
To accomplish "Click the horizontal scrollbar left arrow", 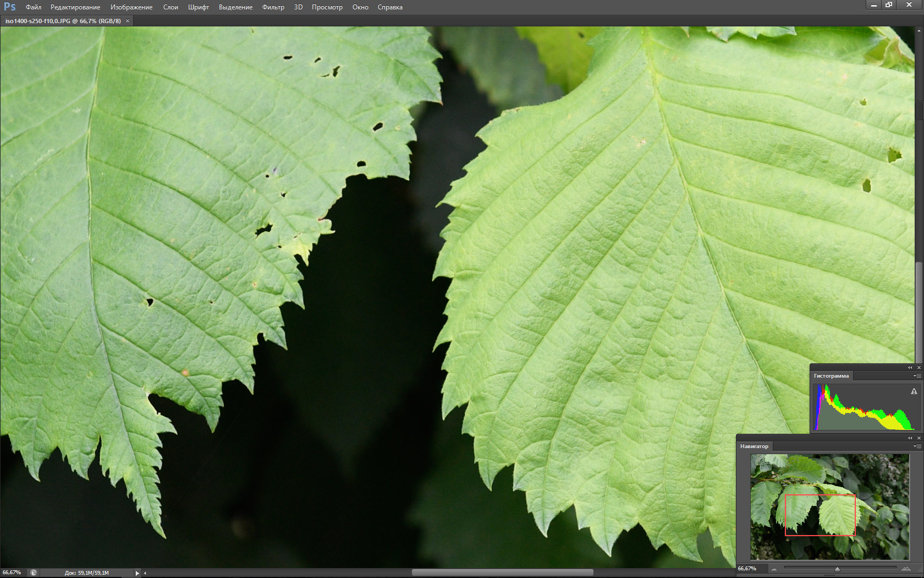I will click(145, 573).
